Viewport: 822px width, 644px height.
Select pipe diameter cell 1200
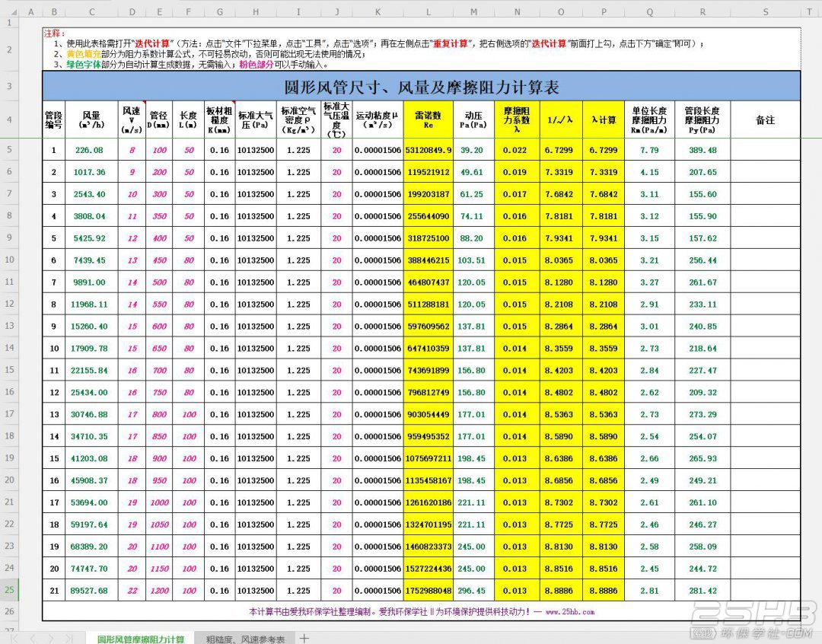point(159,591)
